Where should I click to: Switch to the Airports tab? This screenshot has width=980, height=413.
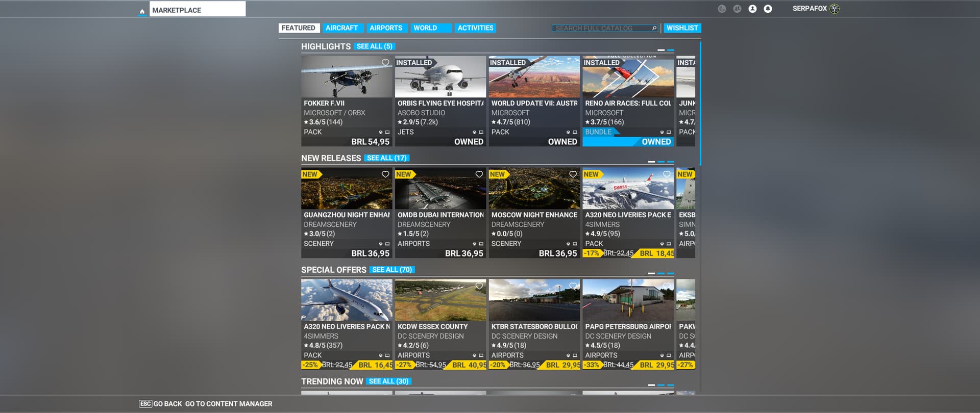(386, 28)
